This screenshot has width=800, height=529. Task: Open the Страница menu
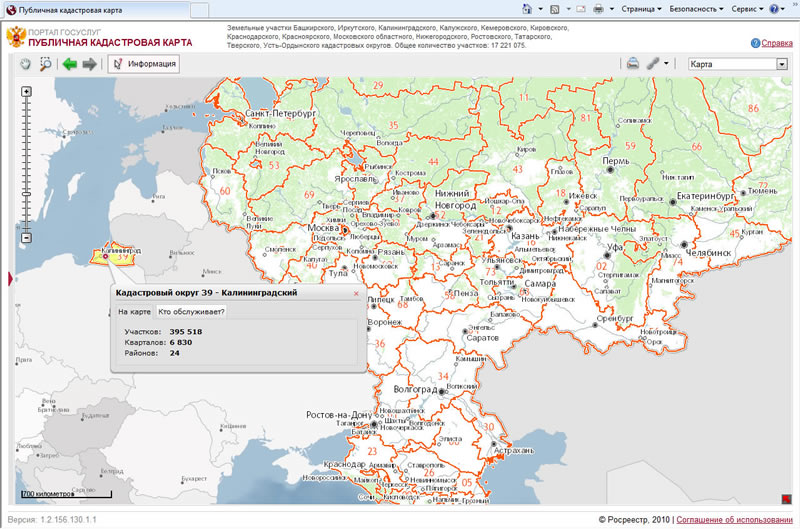point(641,9)
